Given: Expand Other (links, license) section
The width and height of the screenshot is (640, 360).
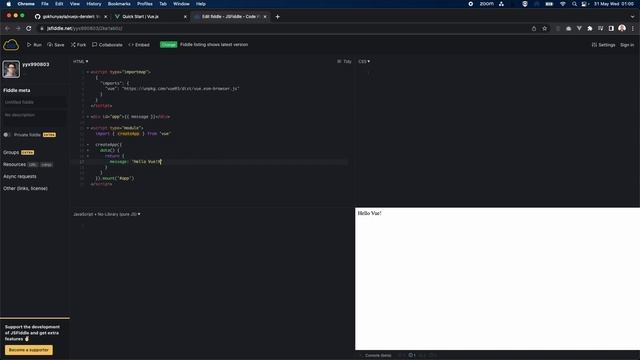Looking at the screenshot, I should [25, 189].
